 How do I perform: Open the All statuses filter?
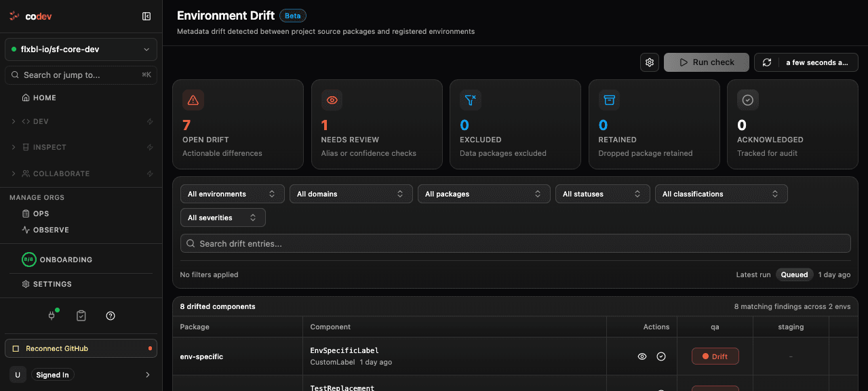[x=602, y=194]
